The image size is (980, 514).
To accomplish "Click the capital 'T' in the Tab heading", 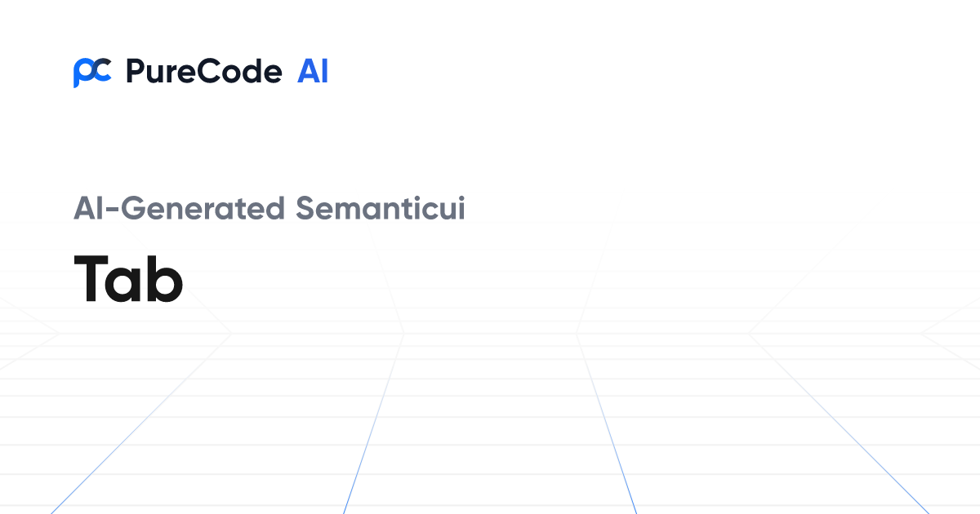I will (92, 278).
